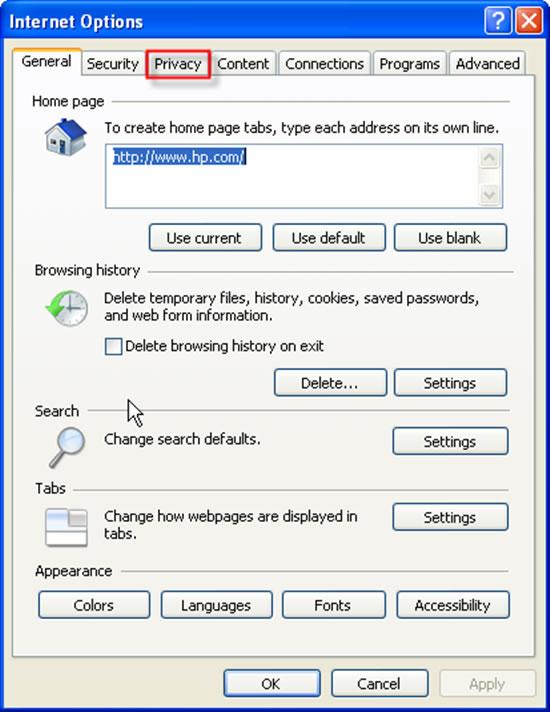Confirm the dialog with OK
This screenshot has width=550, height=712.
[272, 683]
